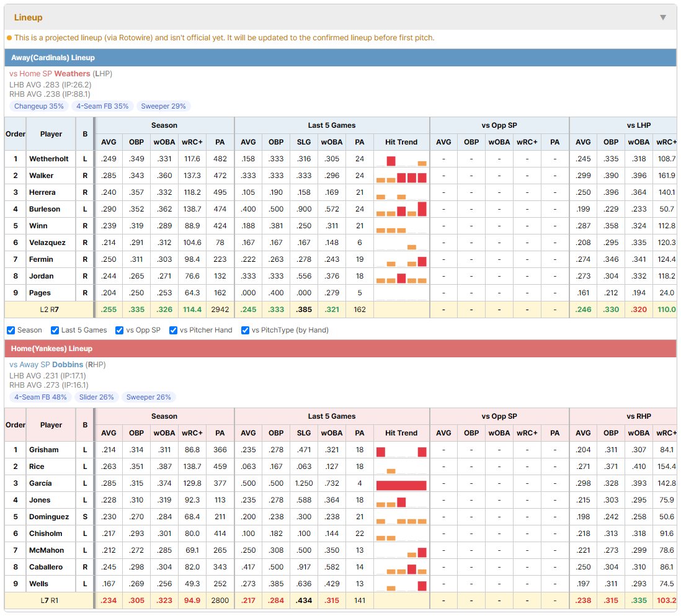Image resolution: width=681 pixels, height=616 pixels.
Task: Click the 4-Seam FB 35% tag
Action: pos(102,107)
